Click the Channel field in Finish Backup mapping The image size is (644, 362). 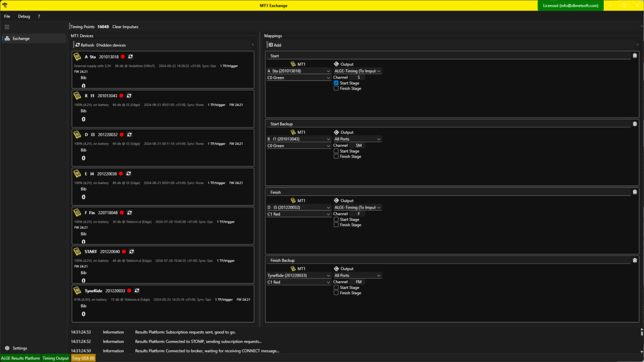pos(358,282)
